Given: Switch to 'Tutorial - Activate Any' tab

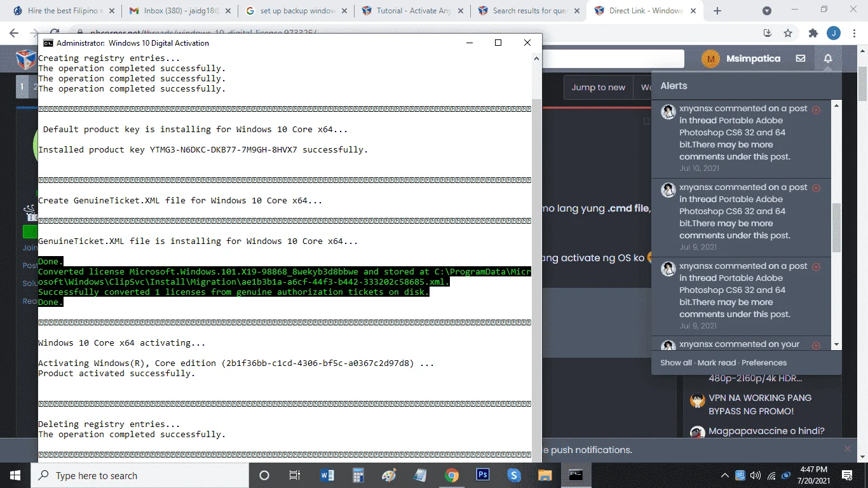Looking at the screenshot, I should (x=412, y=11).
